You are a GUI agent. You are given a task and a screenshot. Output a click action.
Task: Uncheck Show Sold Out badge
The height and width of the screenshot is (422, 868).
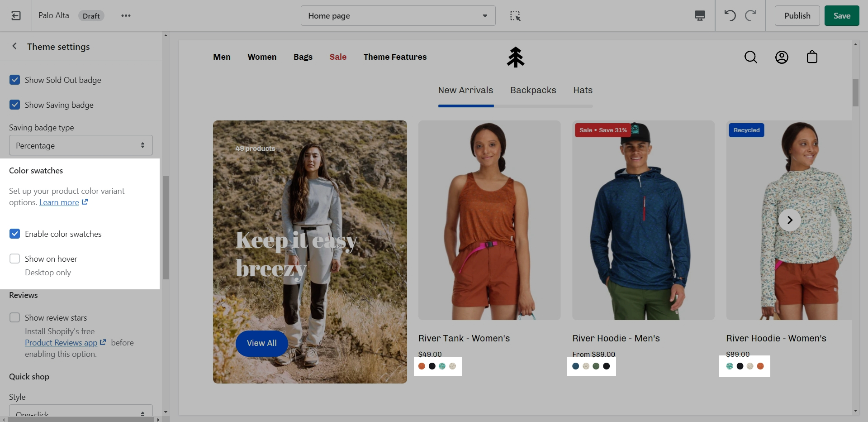pyautogui.click(x=15, y=80)
